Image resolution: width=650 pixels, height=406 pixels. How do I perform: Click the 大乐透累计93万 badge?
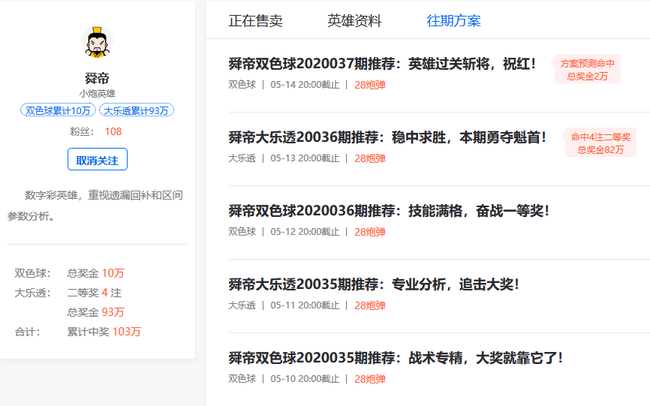pyautogui.click(x=136, y=110)
